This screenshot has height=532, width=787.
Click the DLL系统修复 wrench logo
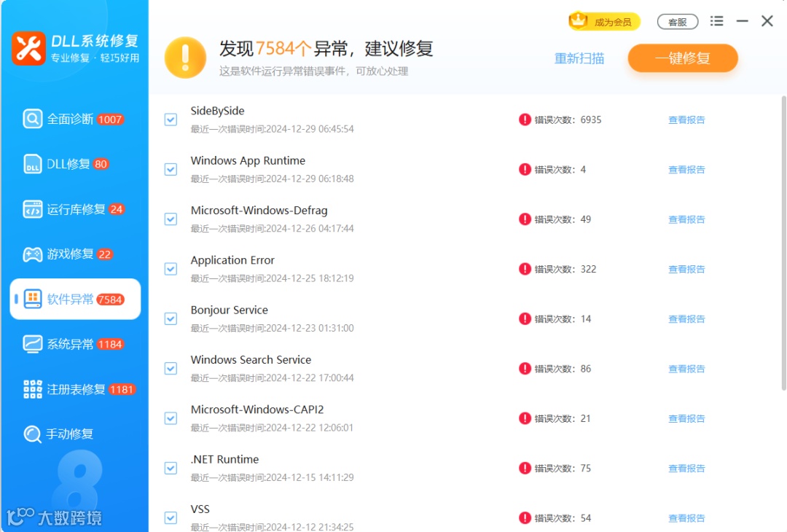point(28,48)
